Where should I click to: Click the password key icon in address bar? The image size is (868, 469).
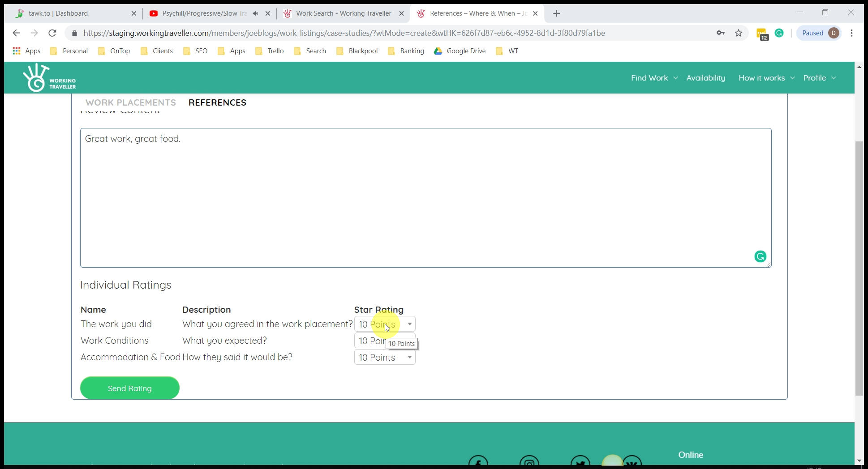point(720,33)
